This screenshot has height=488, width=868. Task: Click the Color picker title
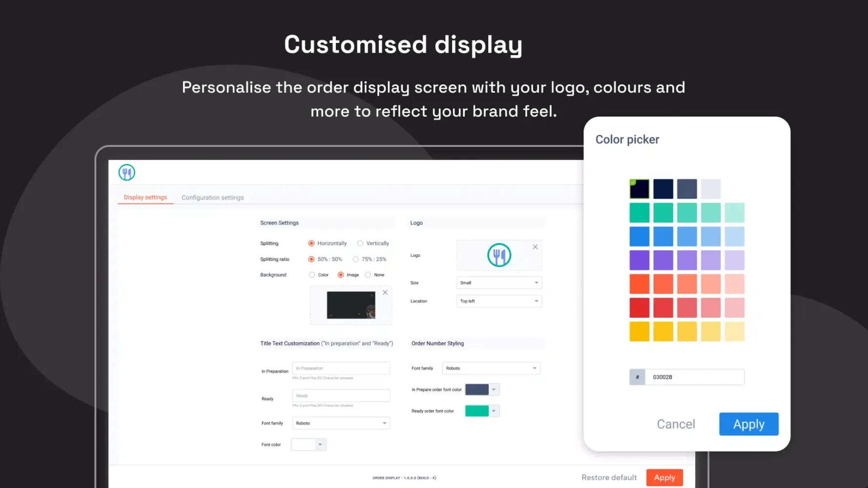point(627,140)
